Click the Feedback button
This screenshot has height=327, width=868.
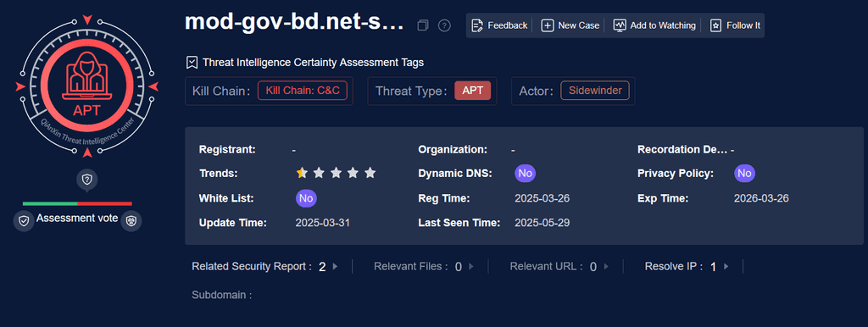point(499,25)
